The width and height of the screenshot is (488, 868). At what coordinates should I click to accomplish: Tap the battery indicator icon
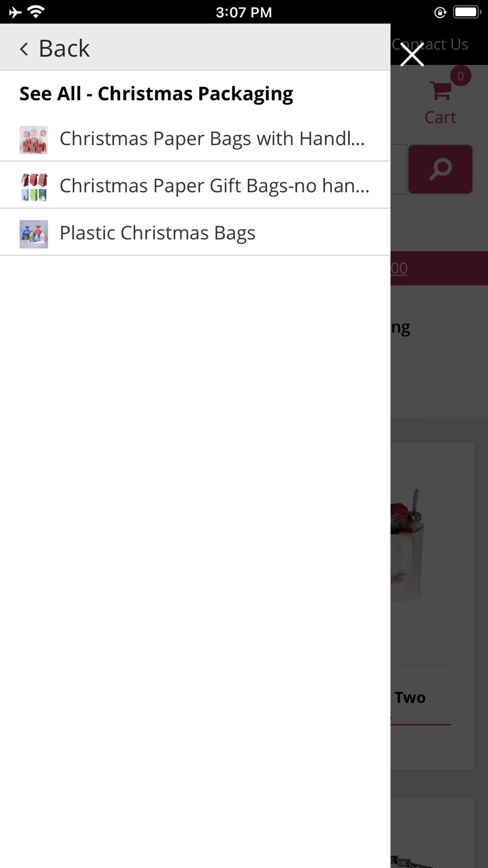pyautogui.click(x=467, y=12)
